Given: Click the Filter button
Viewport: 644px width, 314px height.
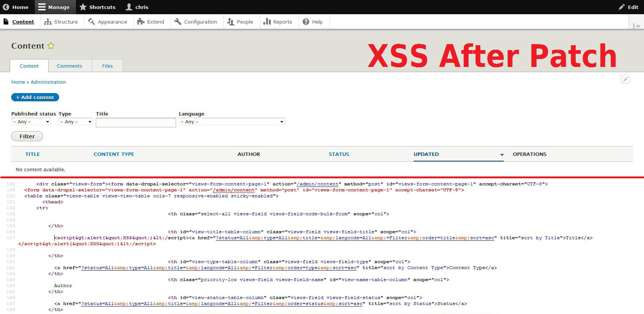Looking at the screenshot, I should click(x=27, y=136).
